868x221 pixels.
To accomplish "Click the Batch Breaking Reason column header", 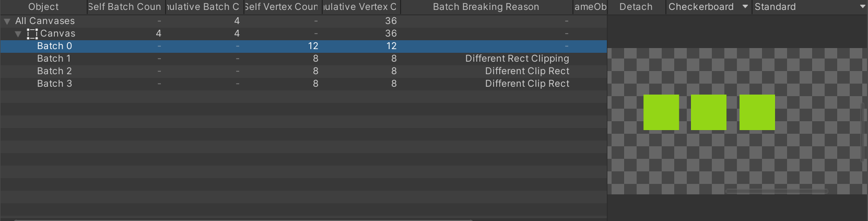I will click(x=486, y=7).
